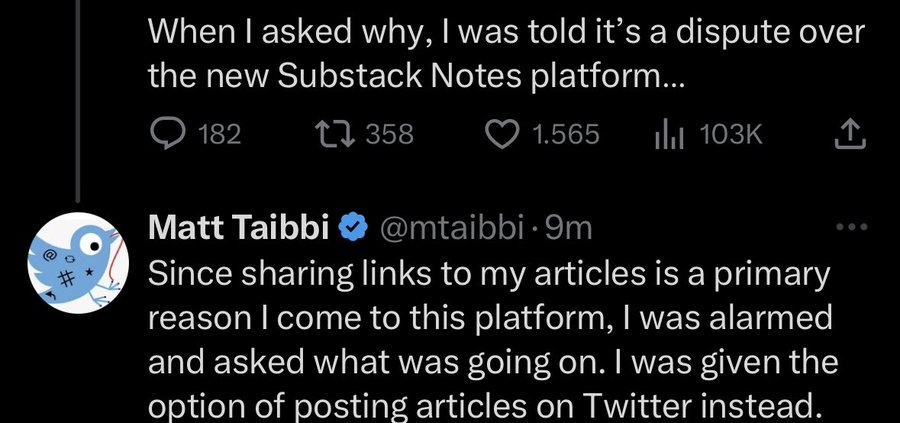Screen dimensions: 900x423
Task: Click the vertical thread connector line
Action: coord(78,101)
